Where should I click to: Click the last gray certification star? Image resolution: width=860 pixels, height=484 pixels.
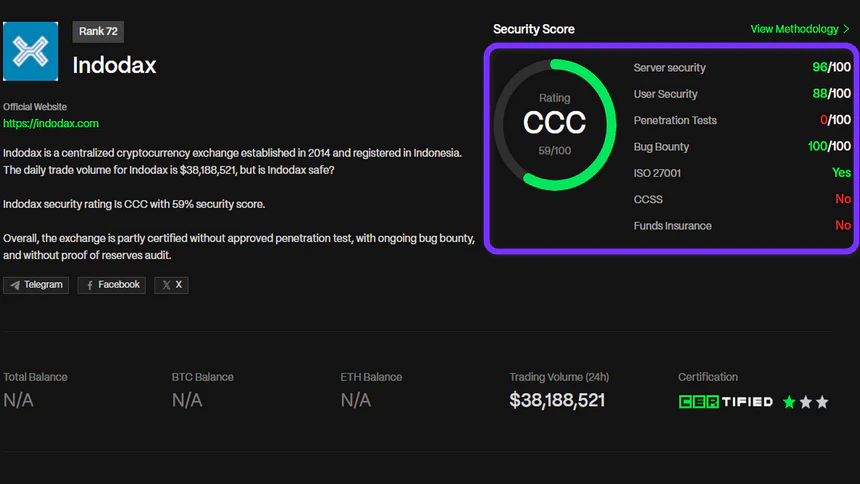click(x=822, y=402)
